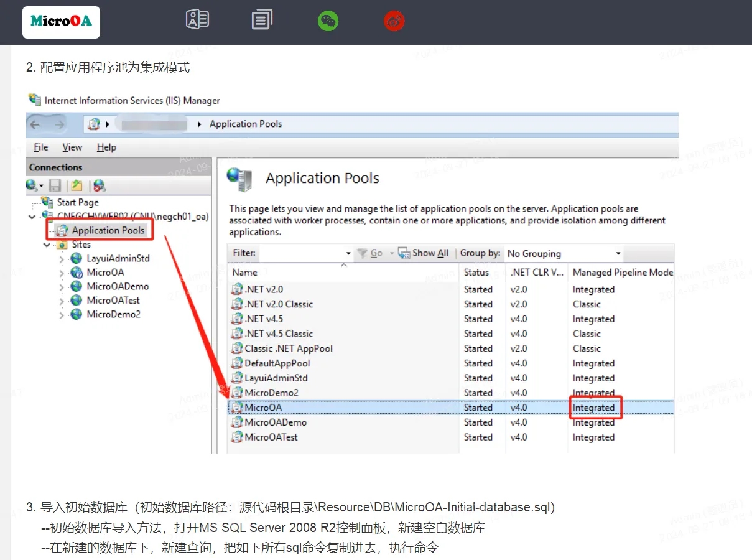Click the MicroOA site globe icon in the tree

coord(77,273)
